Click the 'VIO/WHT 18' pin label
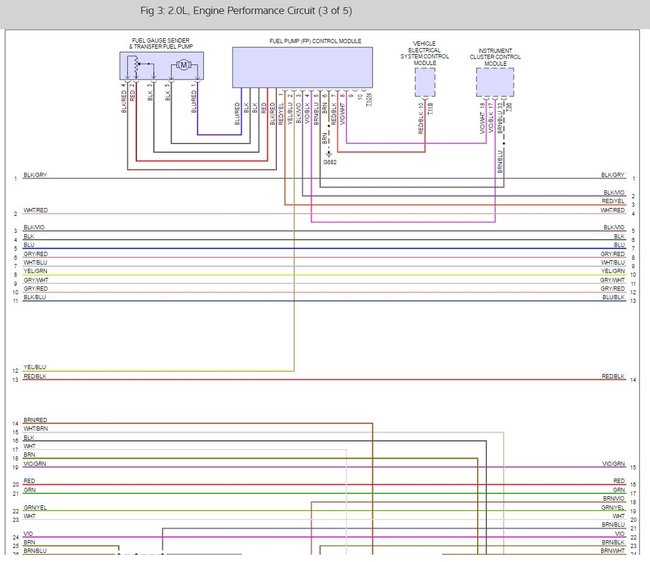 click(x=482, y=118)
